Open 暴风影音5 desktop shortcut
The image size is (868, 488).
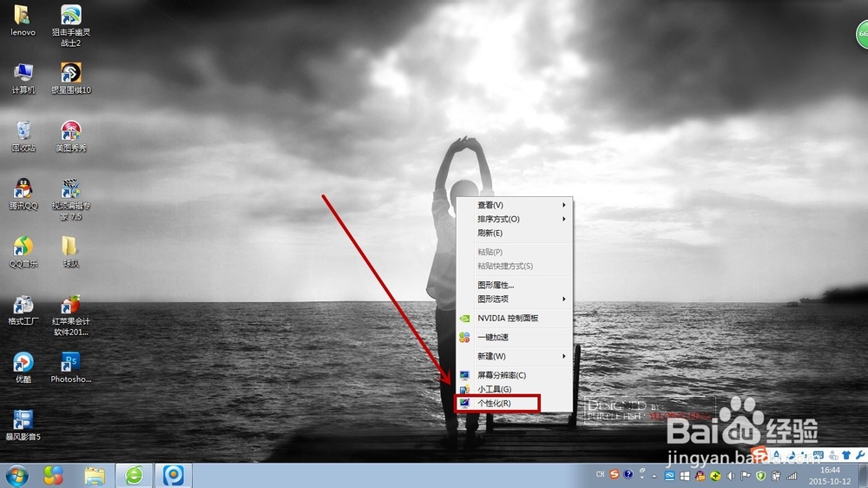(x=23, y=425)
